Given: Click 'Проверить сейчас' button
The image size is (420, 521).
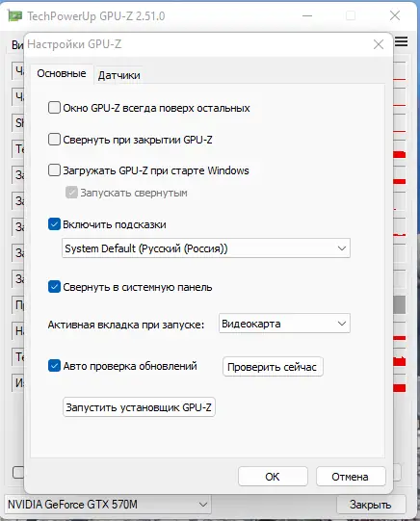Looking at the screenshot, I should pos(273,367).
